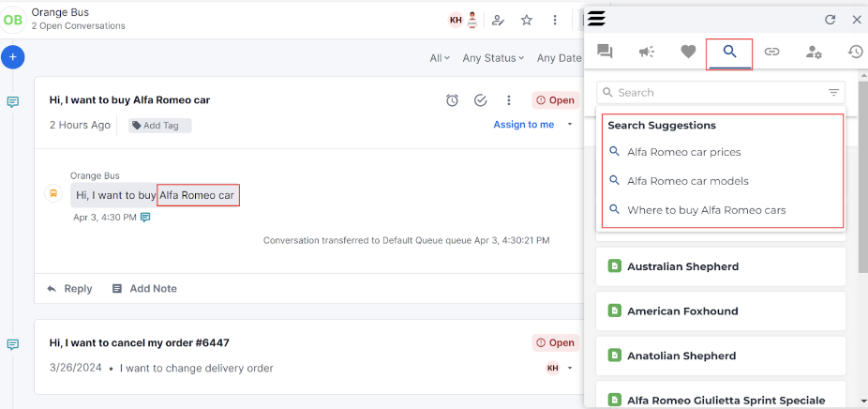The height and width of the screenshot is (409, 868).
Task: Switch to the search magnifier tab
Action: coord(729,53)
